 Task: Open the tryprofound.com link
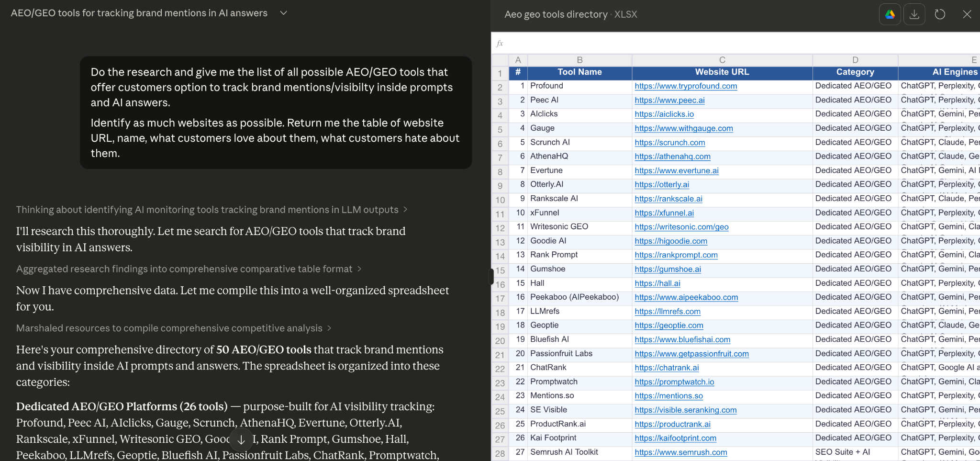click(x=686, y=86)
